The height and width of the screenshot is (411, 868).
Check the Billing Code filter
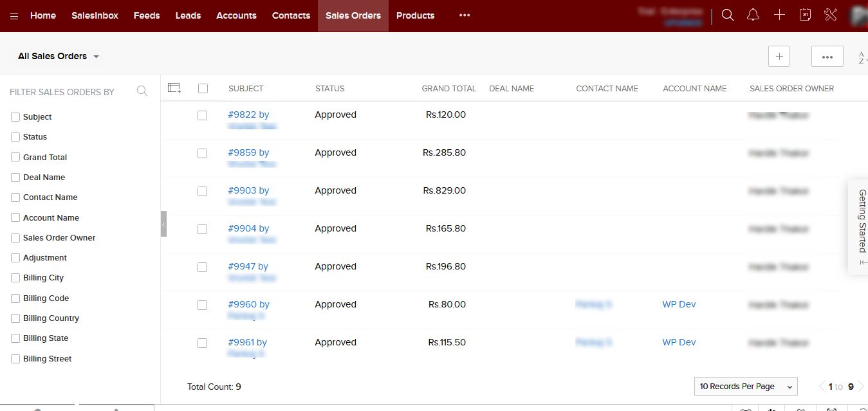point(15,298)
